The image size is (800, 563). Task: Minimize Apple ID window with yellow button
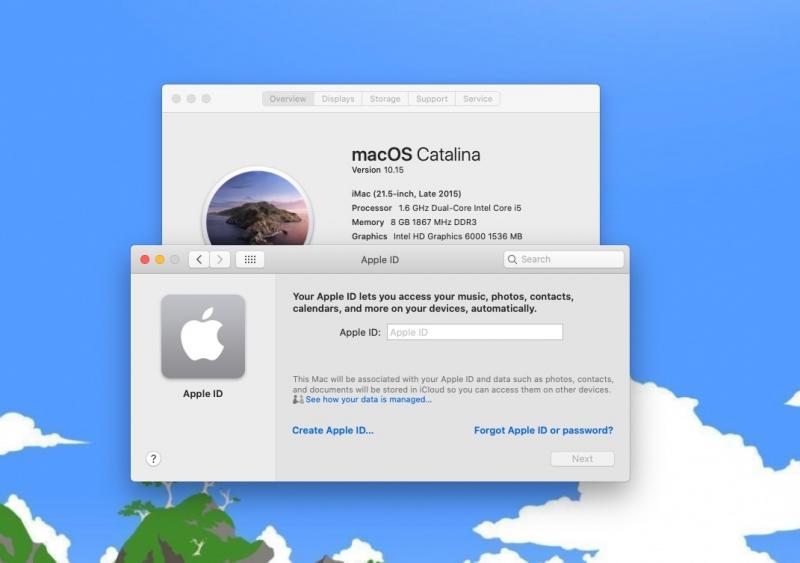tap(160, 260)
